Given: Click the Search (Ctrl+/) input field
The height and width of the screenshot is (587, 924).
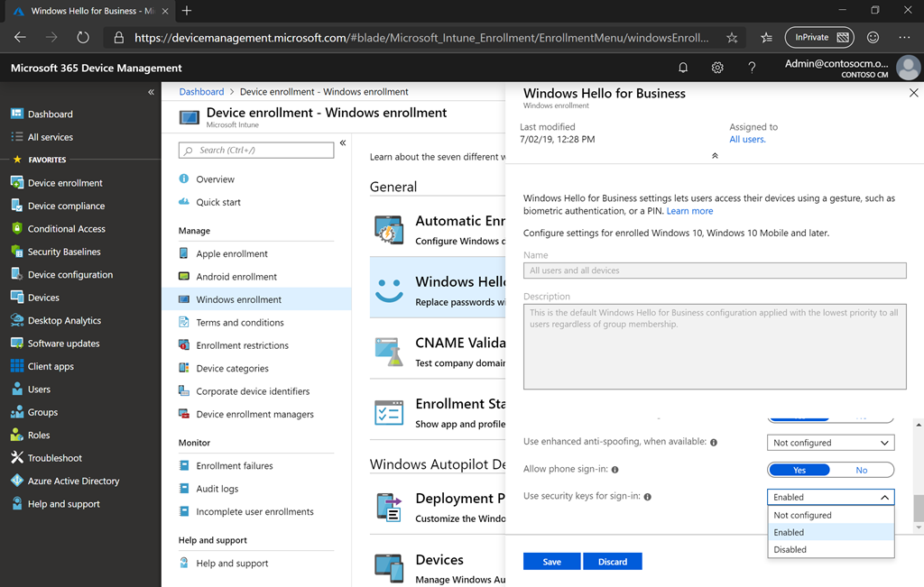Looking at the screenshot, I should 256,151.
